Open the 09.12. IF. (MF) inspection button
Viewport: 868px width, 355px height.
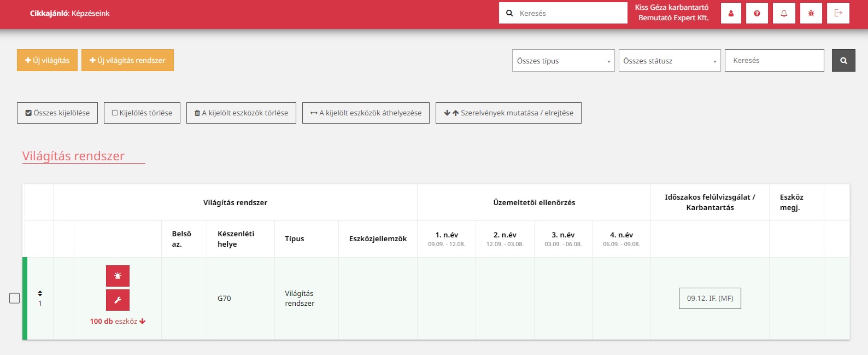click(710, 298)
